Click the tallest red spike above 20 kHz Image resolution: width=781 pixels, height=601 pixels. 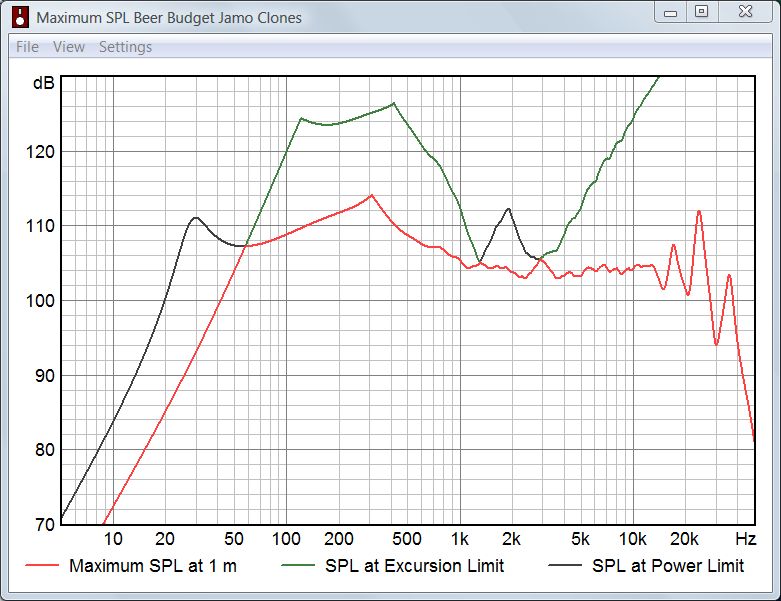click(699, 211)
